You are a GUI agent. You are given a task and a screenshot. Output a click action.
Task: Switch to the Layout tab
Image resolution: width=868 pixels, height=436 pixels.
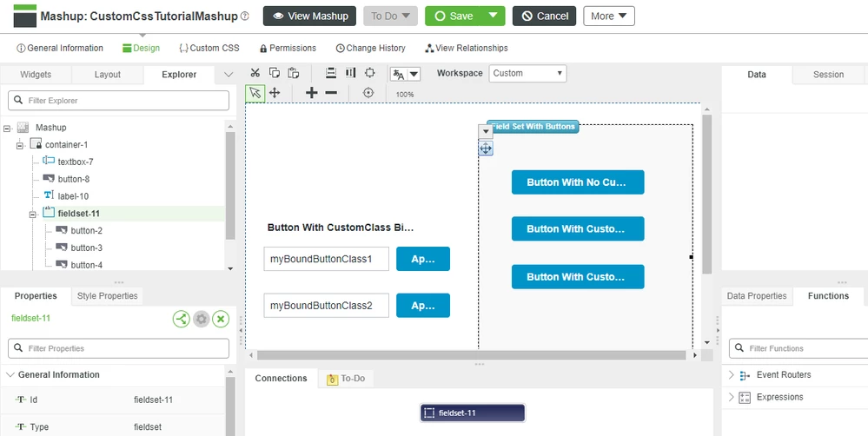pos(108,74)
